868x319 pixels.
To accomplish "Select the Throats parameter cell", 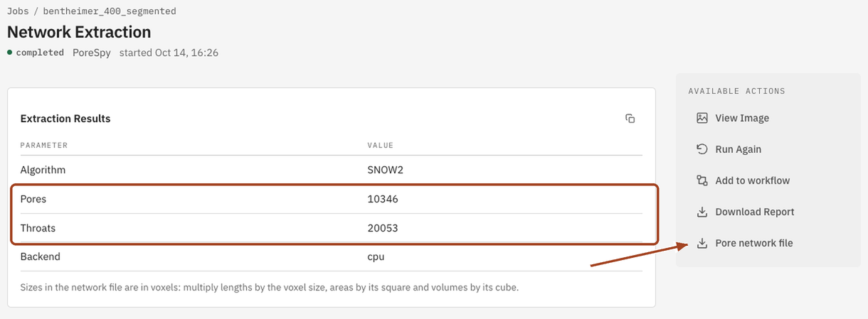I will (38, 228).
